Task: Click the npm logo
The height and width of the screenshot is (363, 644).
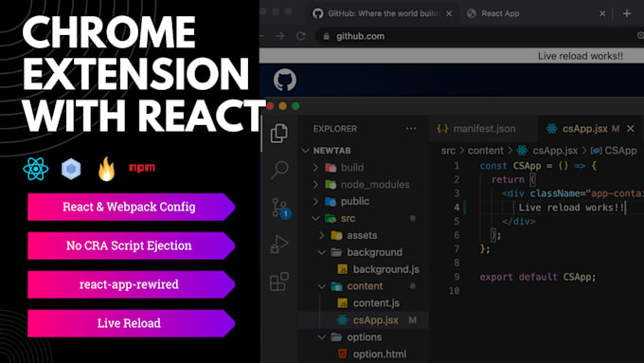Action: (142, 168)
